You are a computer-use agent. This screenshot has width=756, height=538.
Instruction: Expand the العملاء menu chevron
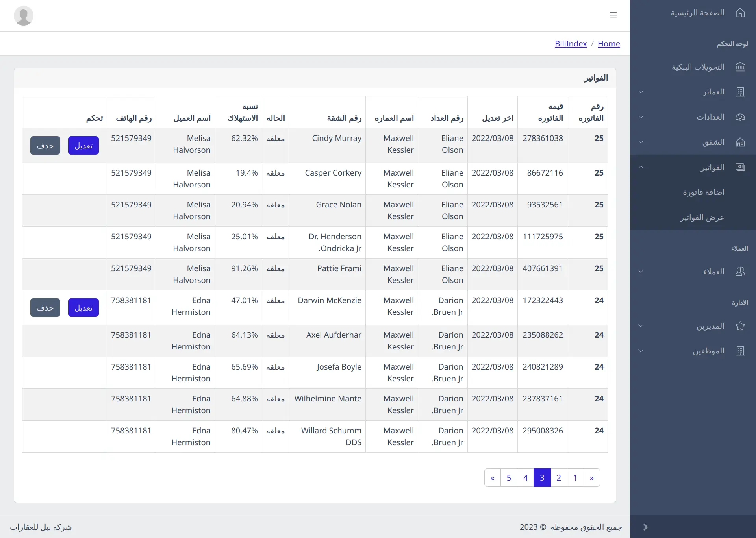click(x=641, y=272)
